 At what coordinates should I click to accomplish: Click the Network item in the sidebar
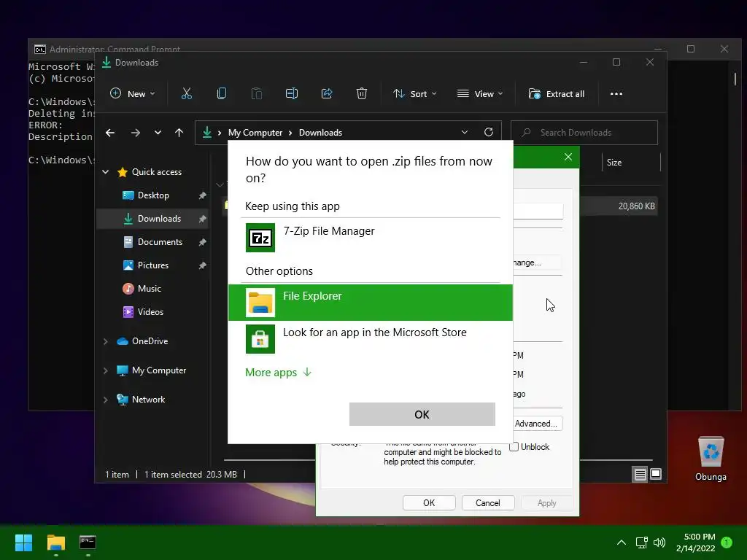click(x=148, y=400)
